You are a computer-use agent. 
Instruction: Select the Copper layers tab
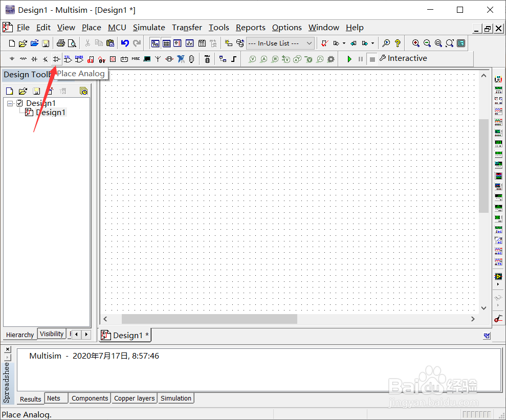click(x=134, y=399)
